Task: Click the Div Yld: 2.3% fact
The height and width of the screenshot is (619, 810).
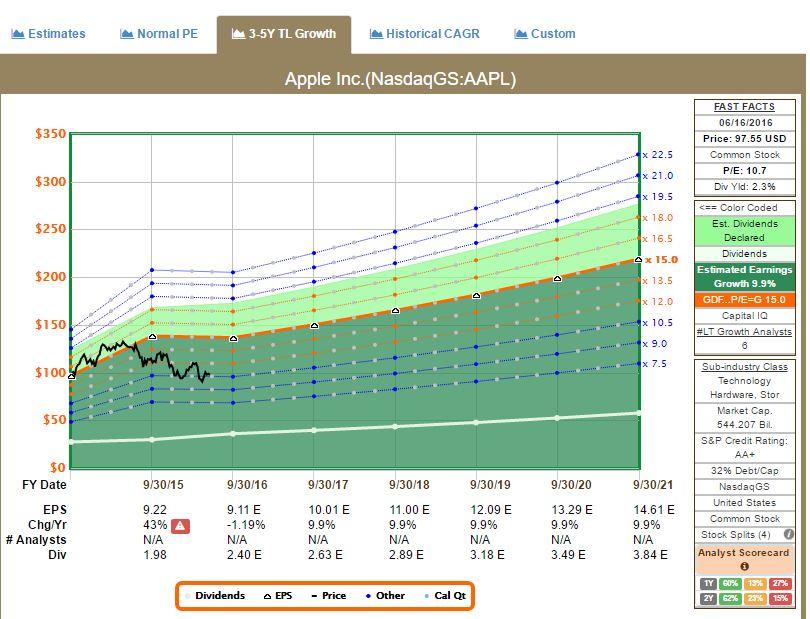Action: [744, 187]
